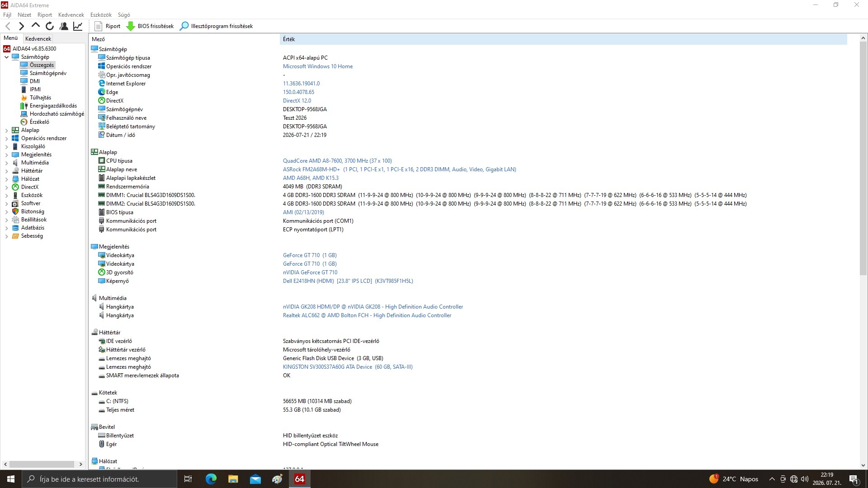The width and height of the screenshot is (868, 488).
Task: Go up one level with Up arrow
Action: (x=35, y=26)
